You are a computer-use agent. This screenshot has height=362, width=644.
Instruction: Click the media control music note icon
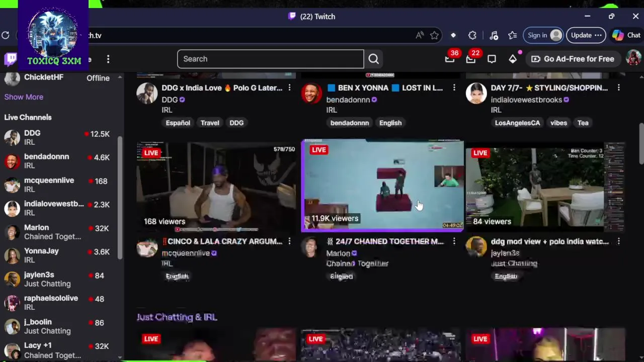click(494, 35)
